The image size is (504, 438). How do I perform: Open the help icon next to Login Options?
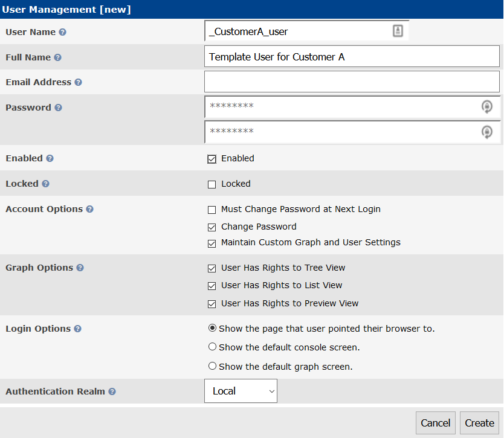[77, 329]
